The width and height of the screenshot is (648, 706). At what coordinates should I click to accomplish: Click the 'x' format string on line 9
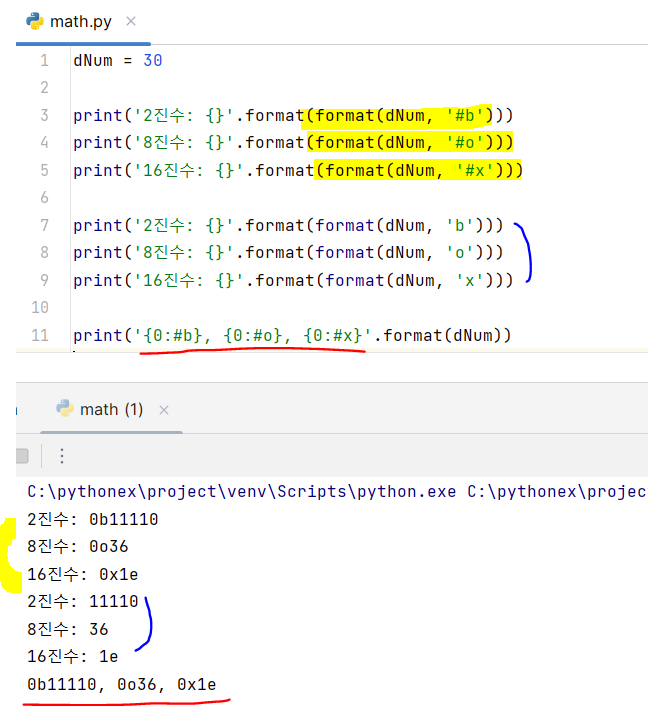point(469,281)
